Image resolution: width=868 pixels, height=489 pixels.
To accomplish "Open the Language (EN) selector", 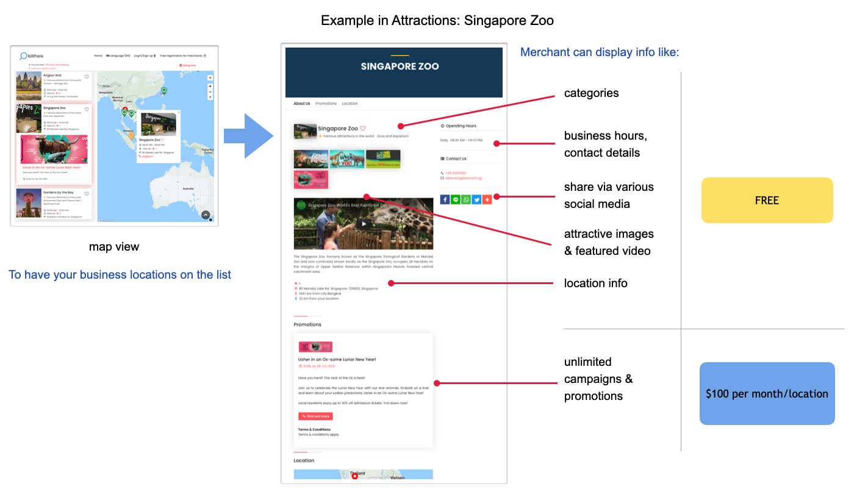I will [x=118, y=55].
